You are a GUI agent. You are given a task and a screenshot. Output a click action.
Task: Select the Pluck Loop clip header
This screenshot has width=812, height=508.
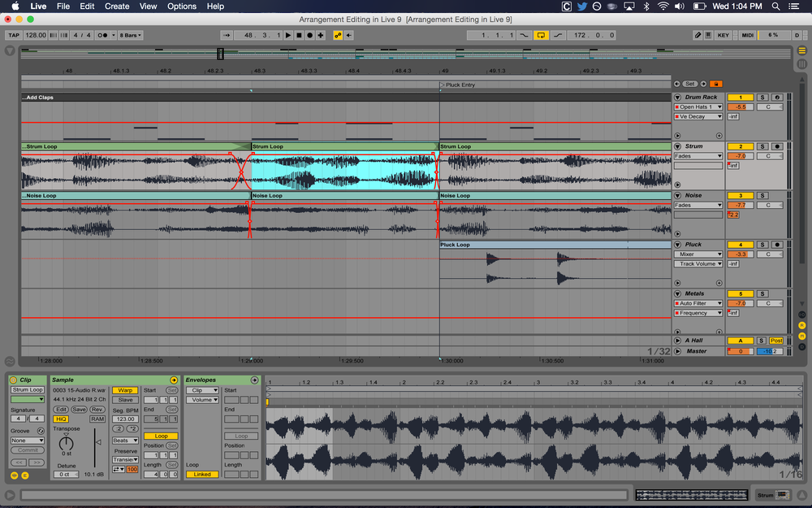[x=555, y=245]
